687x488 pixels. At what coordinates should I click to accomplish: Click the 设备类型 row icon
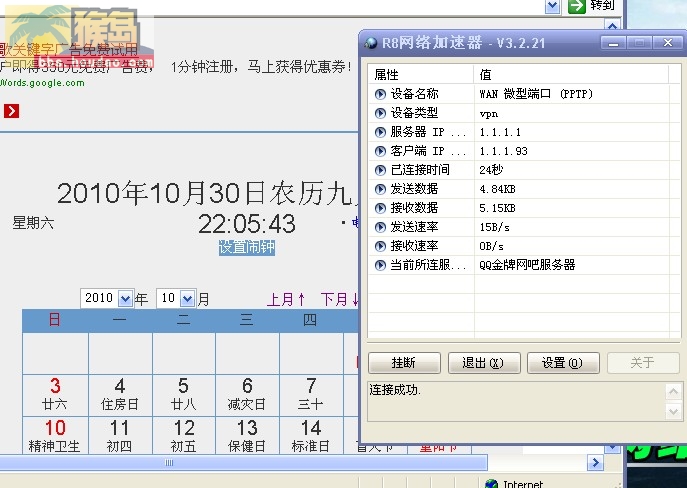(380, 113)
